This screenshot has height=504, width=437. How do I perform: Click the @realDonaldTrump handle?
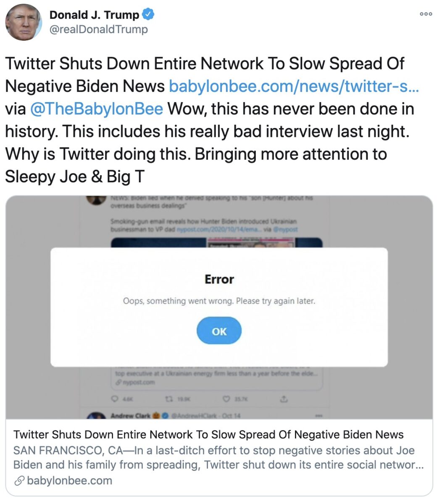point(99,29)
